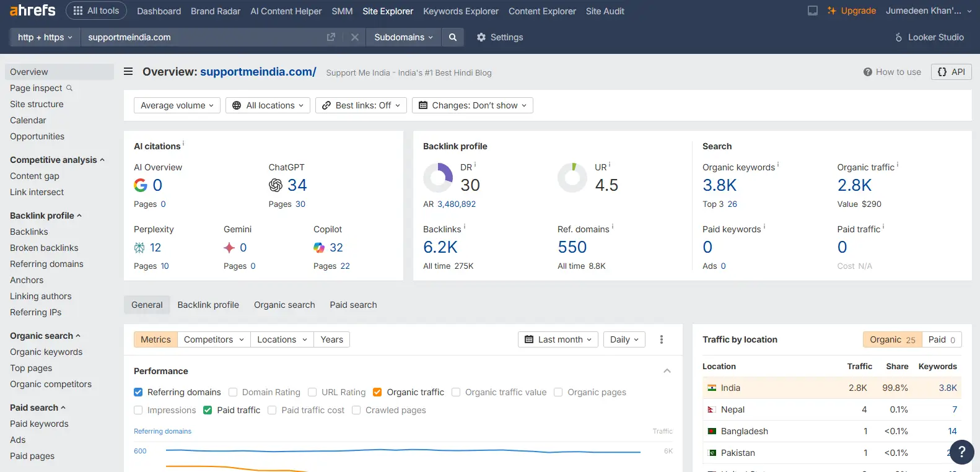The image size is (980, 472).
Task: Click the Copilot logo icon
Action: (x=319, y=248)
